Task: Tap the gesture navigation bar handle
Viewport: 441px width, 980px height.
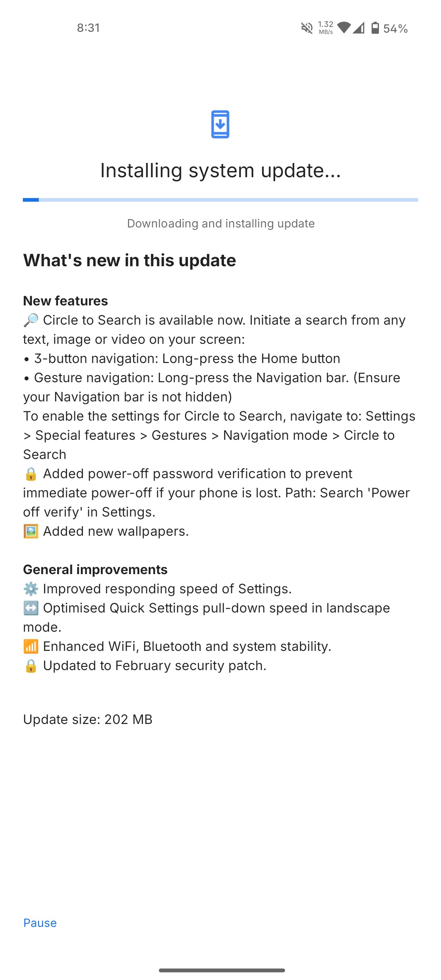Action: point(222,970)
